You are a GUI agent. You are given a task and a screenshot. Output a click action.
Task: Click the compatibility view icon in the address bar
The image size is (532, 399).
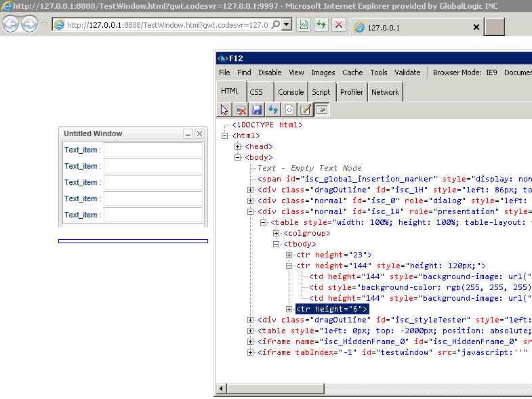coord(304,25)
